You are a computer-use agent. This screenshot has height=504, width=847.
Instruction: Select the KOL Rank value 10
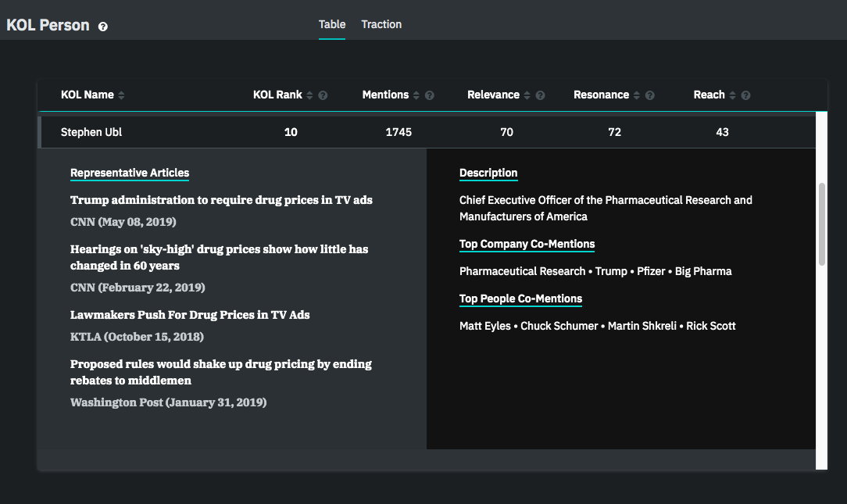click(x=291, y=132)
